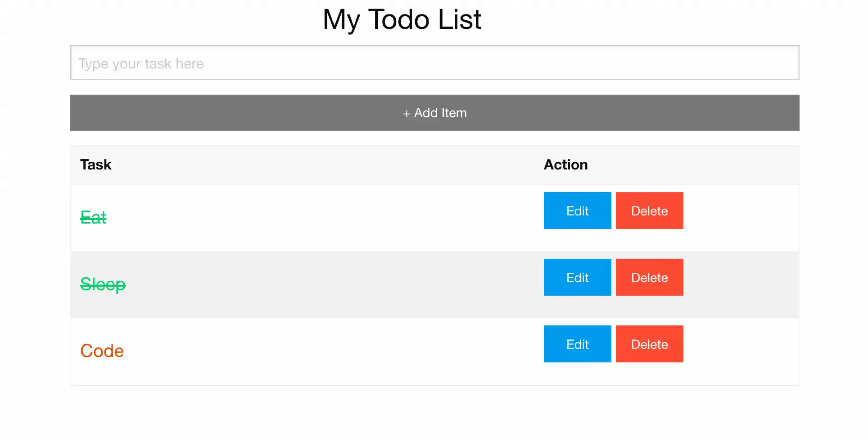Toggle the completed Sleep task

point(103,284)
